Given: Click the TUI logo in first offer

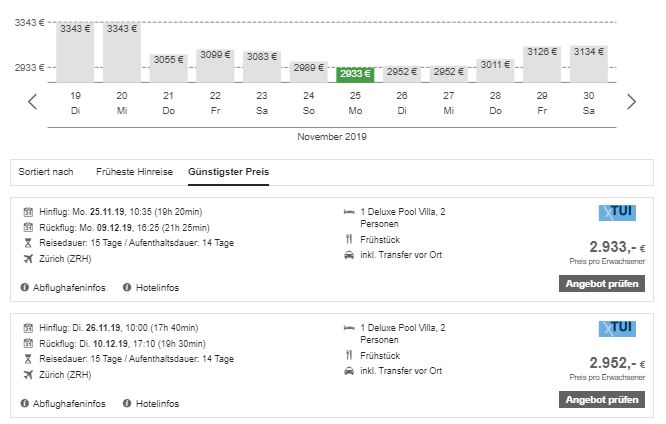Looking at the screenshot, I should pyautogui.click(x=616, y=212).
